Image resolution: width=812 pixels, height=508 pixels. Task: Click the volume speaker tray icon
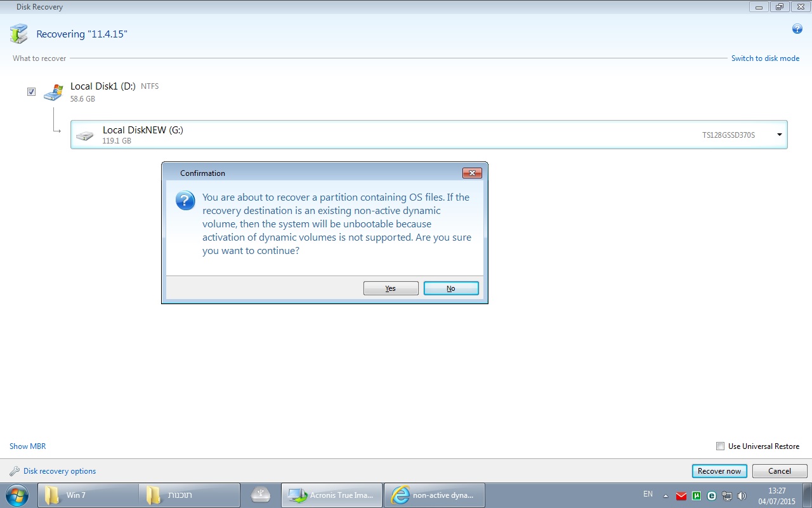[x=742, y=496]
